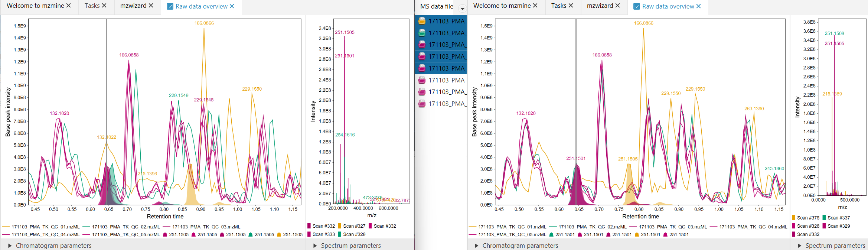
Task: Close the mzwizard tab in the right window
Action: coord(617,6)
